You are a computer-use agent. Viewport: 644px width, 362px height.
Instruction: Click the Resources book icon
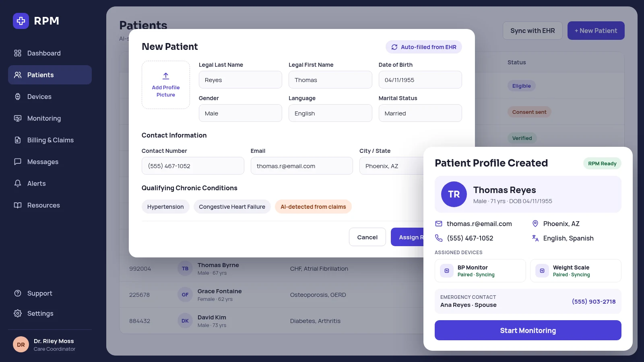click(x=18, y=205)
